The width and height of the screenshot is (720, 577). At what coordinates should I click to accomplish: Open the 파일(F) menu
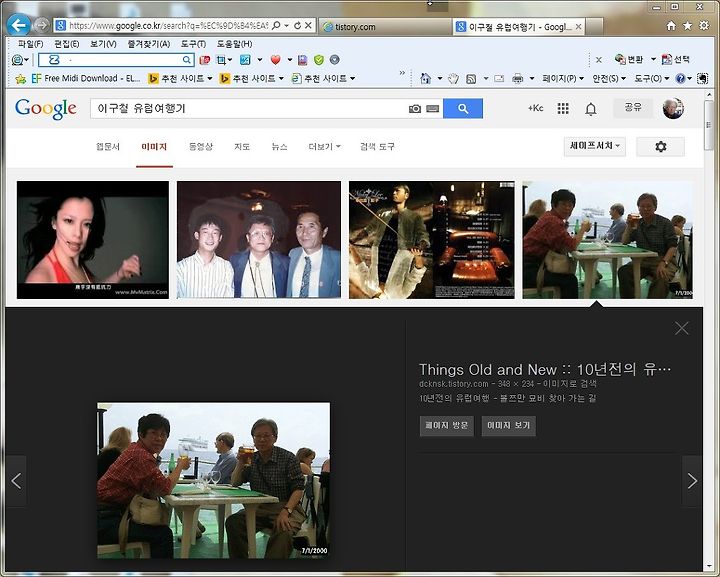(x=30, y=44)
